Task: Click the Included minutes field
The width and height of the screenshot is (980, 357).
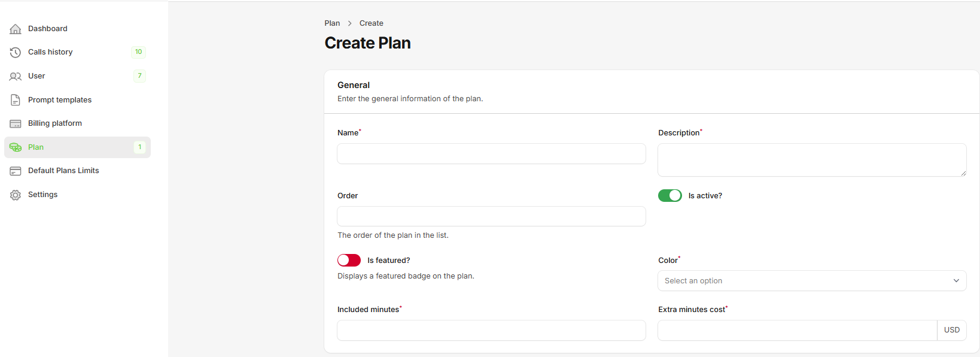Action: coord(491,330)
